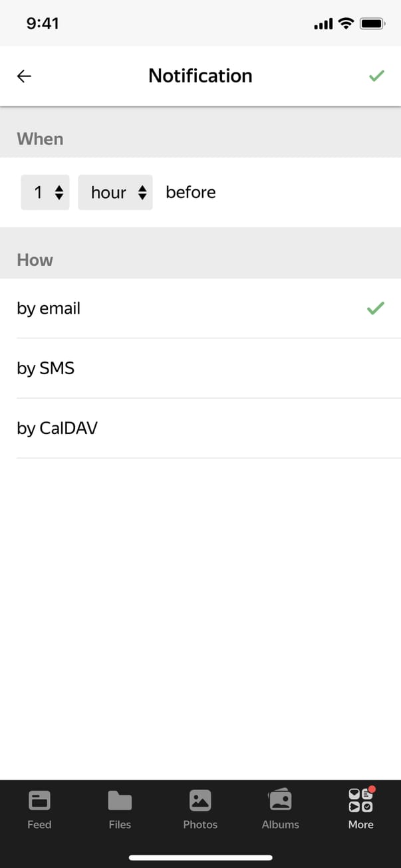Viewport: 401px width, 868px height.
Task: Open the Feed tab icon
Action: point(39,801)
